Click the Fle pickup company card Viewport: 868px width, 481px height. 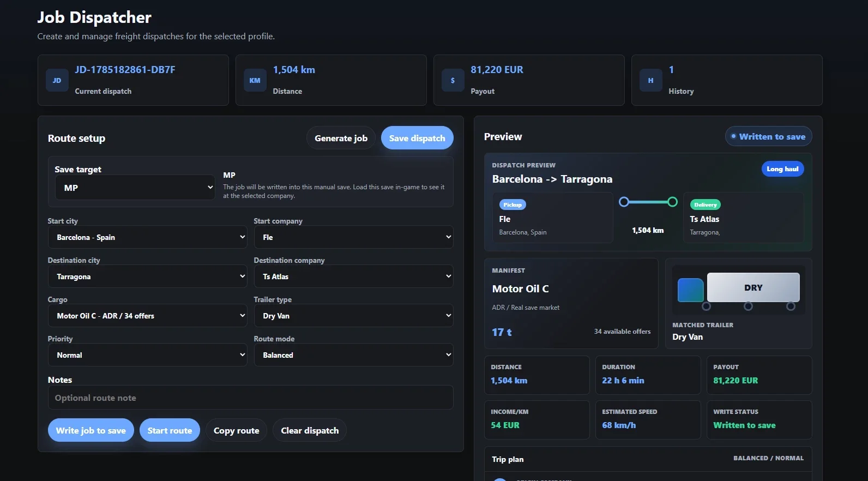[553, 218]
